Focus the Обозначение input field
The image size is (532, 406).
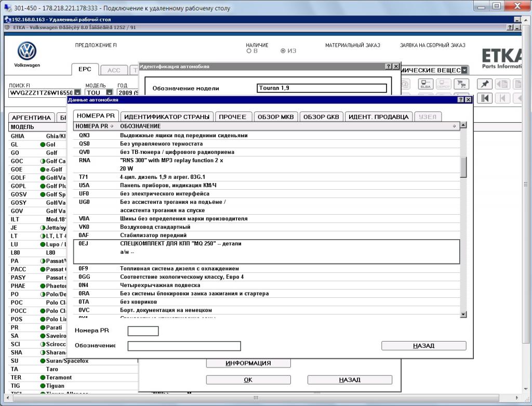[x=184, y=346]
